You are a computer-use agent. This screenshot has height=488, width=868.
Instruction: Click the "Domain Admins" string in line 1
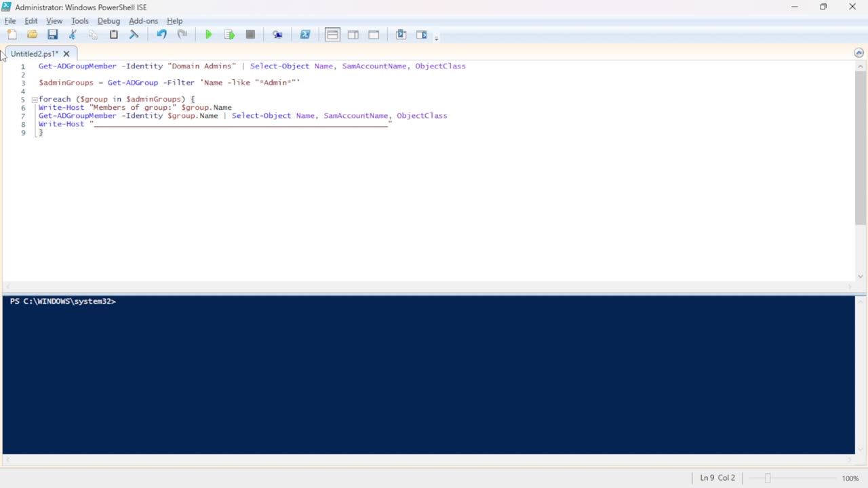[202, 66]
